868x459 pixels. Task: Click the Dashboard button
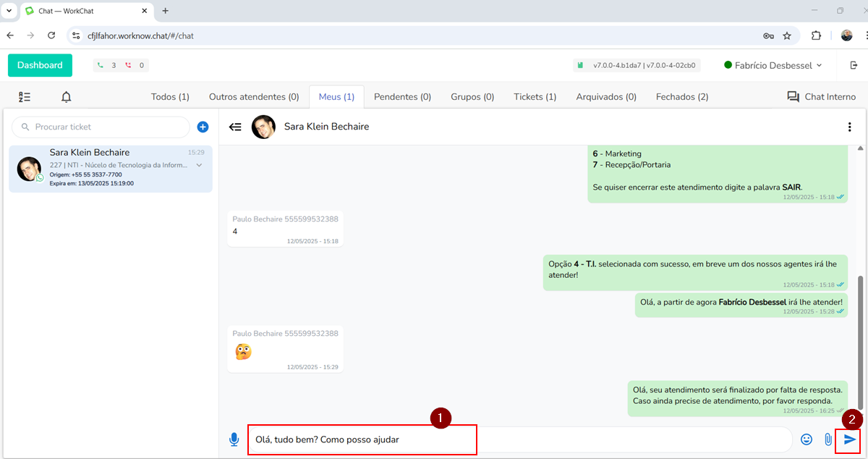click(x=40, y=65)
